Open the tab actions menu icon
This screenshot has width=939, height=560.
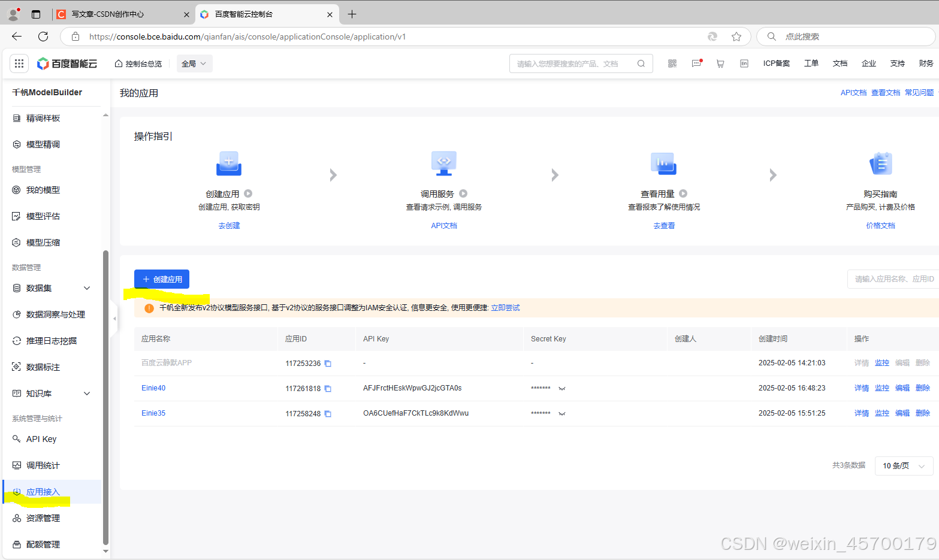36,14
